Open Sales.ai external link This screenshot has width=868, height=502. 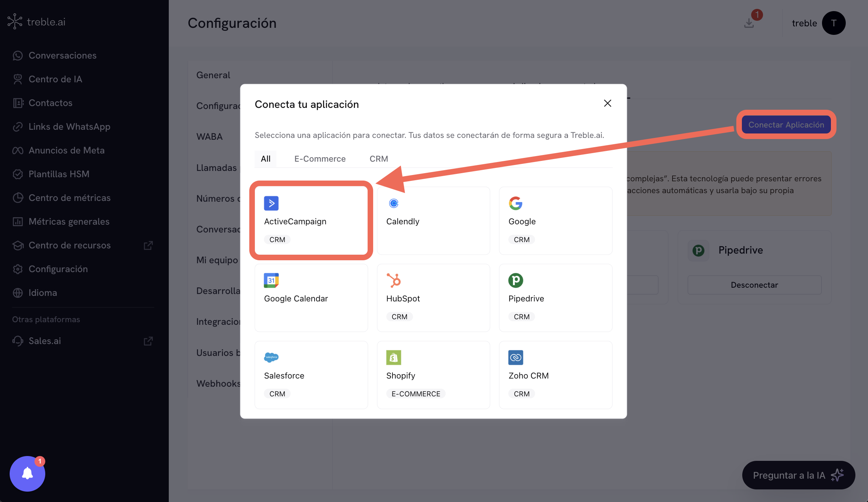tap(45, 341)
